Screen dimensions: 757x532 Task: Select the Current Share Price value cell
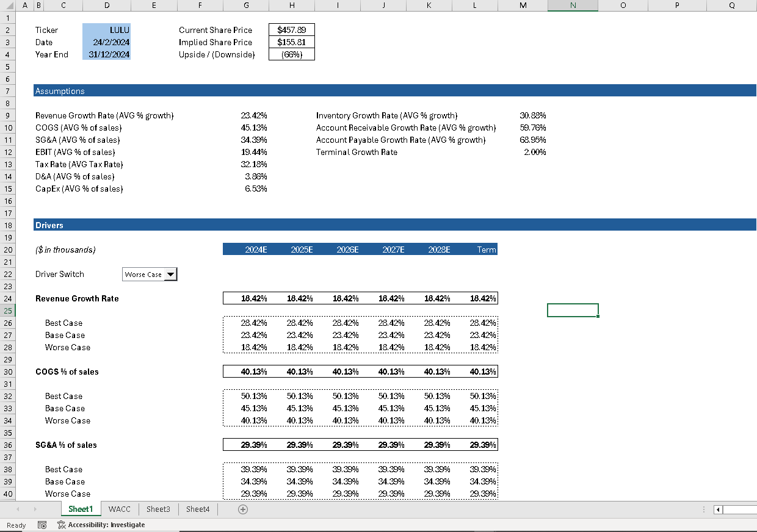point(291,29)
